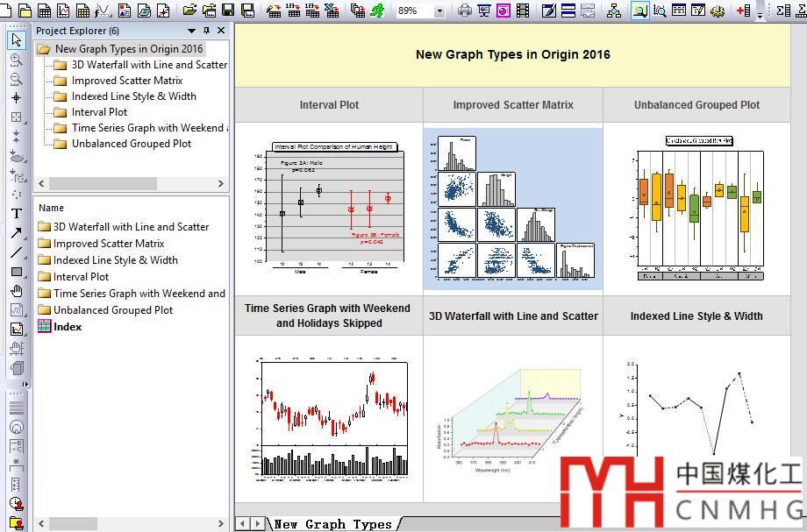Select the Interval Plot folder in the tree
807x532 pixels.
(x=99, y=112)
